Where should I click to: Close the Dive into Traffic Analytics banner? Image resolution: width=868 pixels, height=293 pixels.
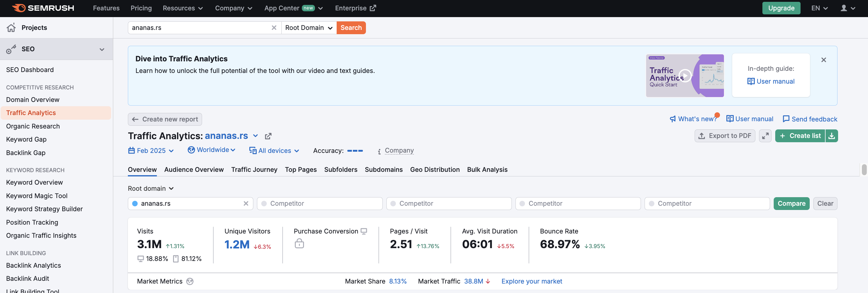pyautogui.click(x=823, y=60)
